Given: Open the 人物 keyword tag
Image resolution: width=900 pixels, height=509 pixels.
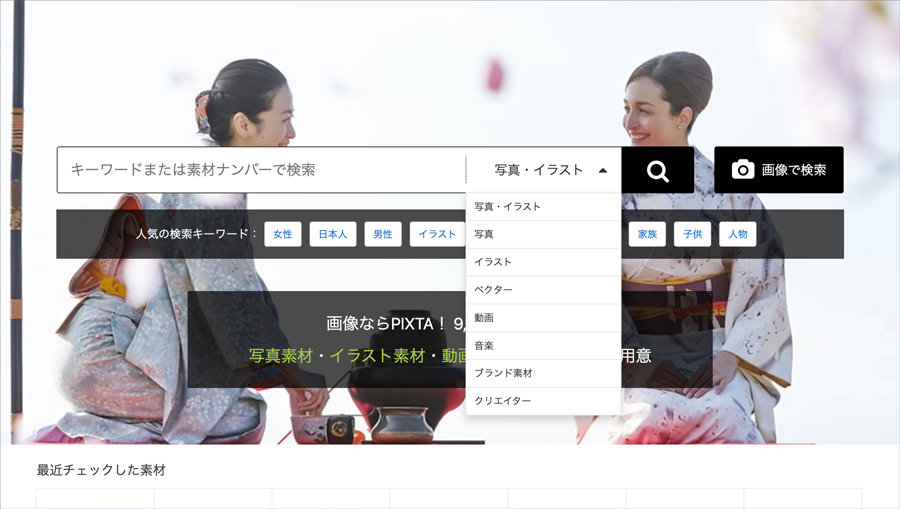Looking at the screenshot, I should coord(738,234).
